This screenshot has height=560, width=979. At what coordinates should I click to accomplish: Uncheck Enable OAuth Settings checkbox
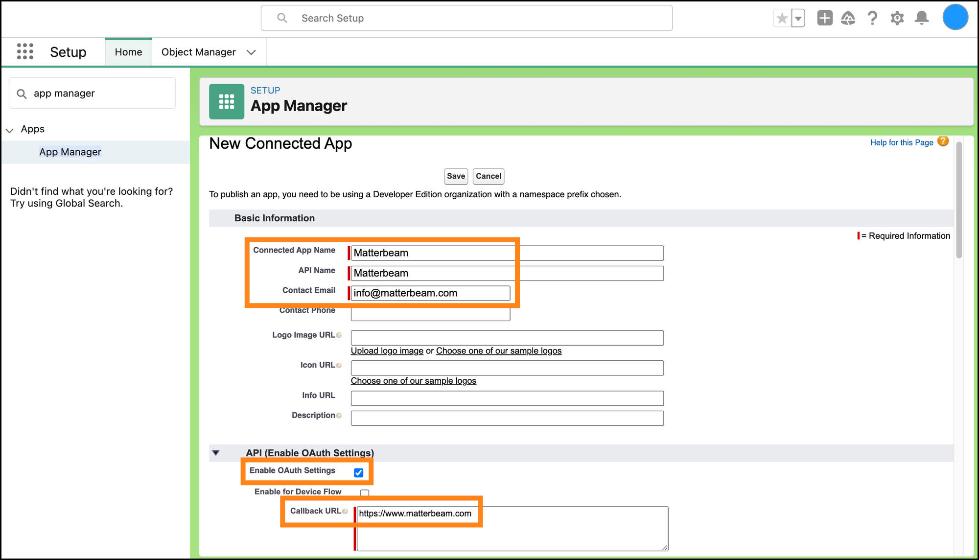[x=358, y=472]
